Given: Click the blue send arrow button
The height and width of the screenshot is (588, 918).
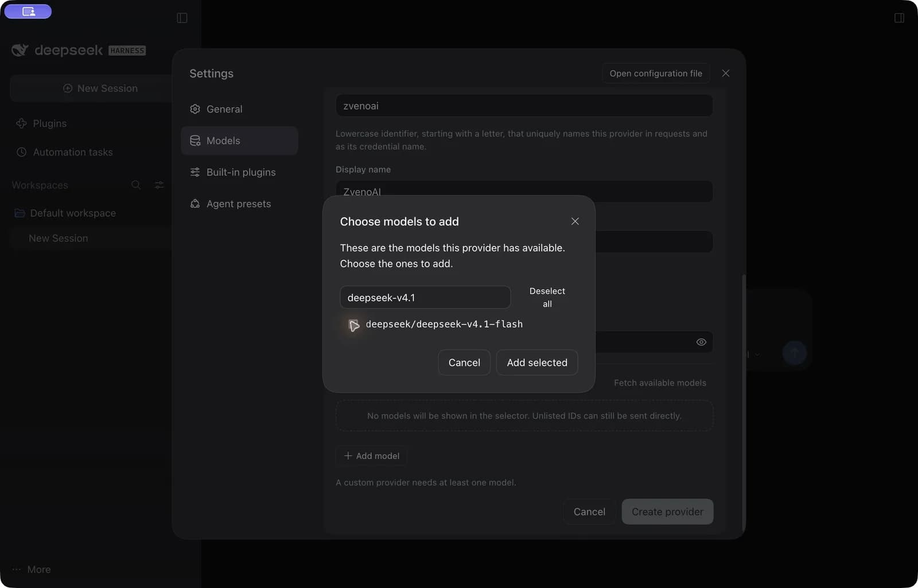Looking at the screenshot, I should coord(794,353).
